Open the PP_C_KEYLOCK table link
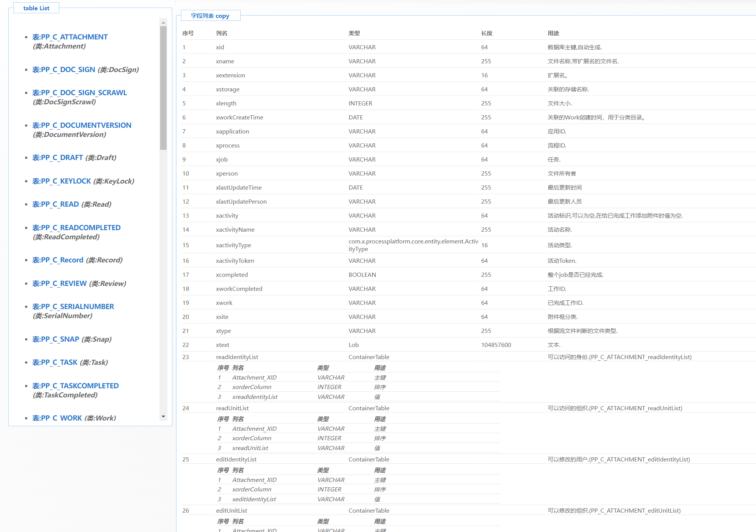Screen dimensions: 756x532 click(61, 181)
